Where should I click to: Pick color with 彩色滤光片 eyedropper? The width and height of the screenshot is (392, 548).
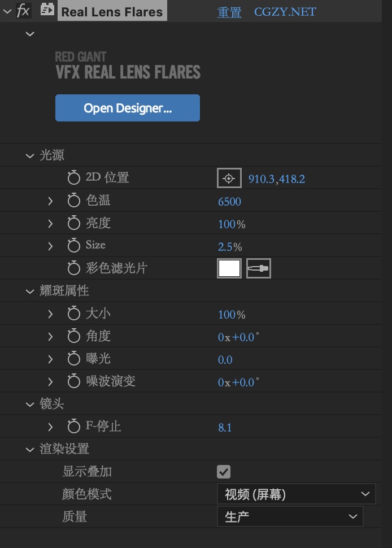259,268
